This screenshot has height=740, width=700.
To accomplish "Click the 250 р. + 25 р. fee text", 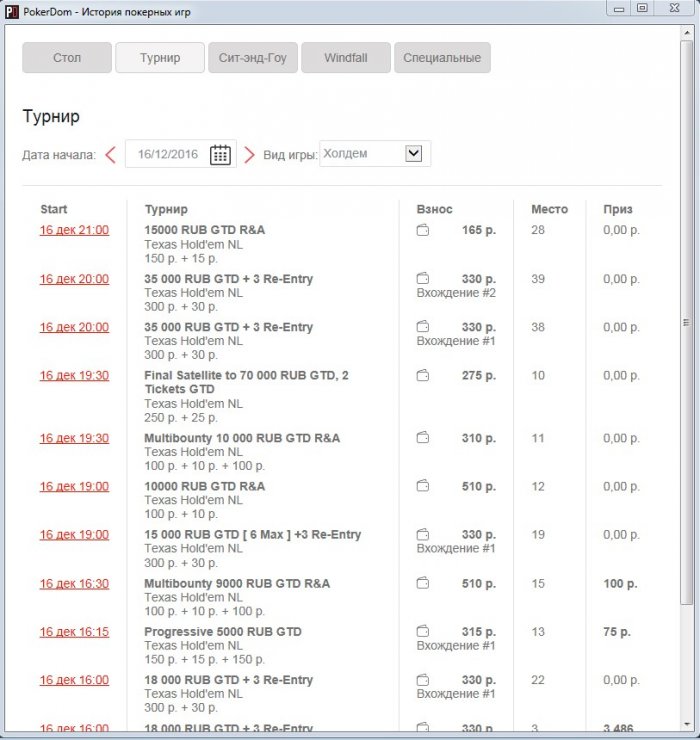I will [x=181, y=418].
